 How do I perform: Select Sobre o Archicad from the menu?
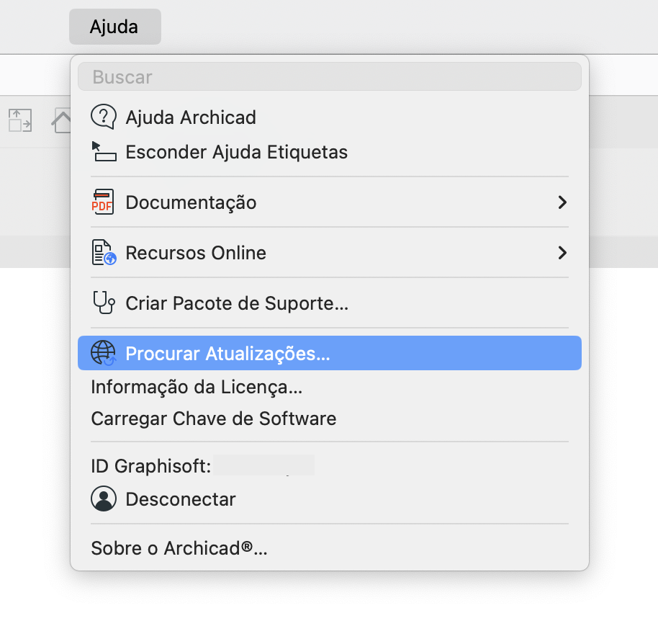pyautogui.click(x=178, y=548)
